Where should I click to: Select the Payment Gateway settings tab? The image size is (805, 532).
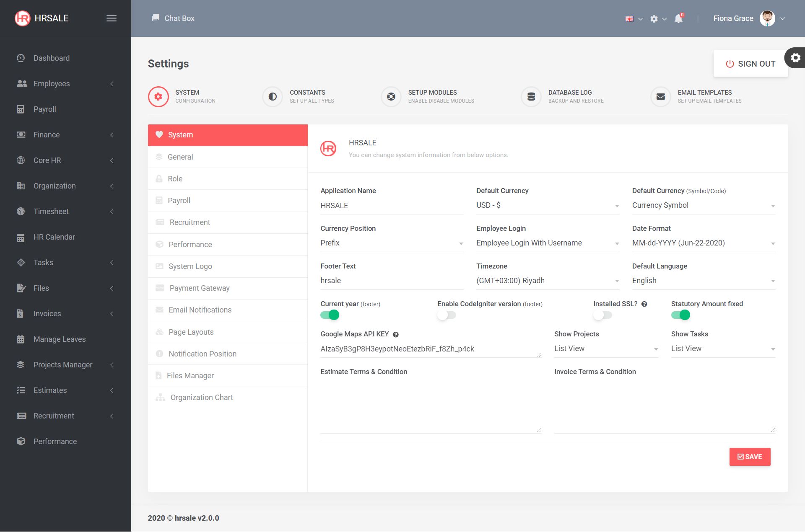200,288
